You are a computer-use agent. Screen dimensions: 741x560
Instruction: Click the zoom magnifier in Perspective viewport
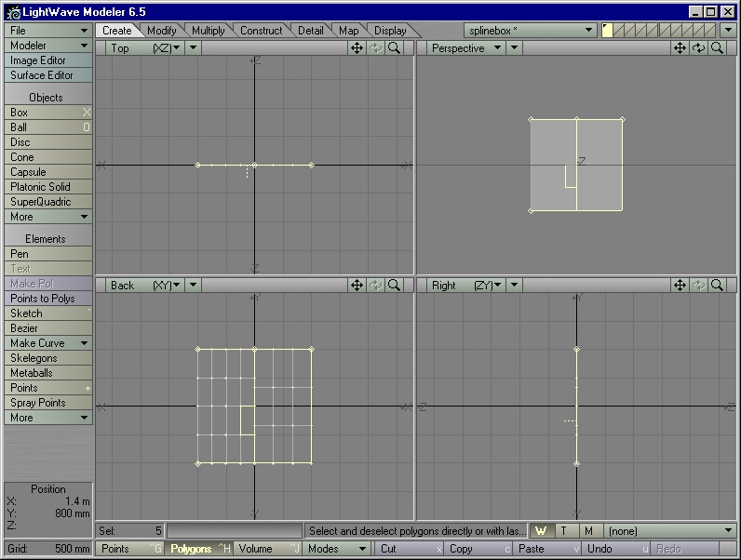point(717,48)
